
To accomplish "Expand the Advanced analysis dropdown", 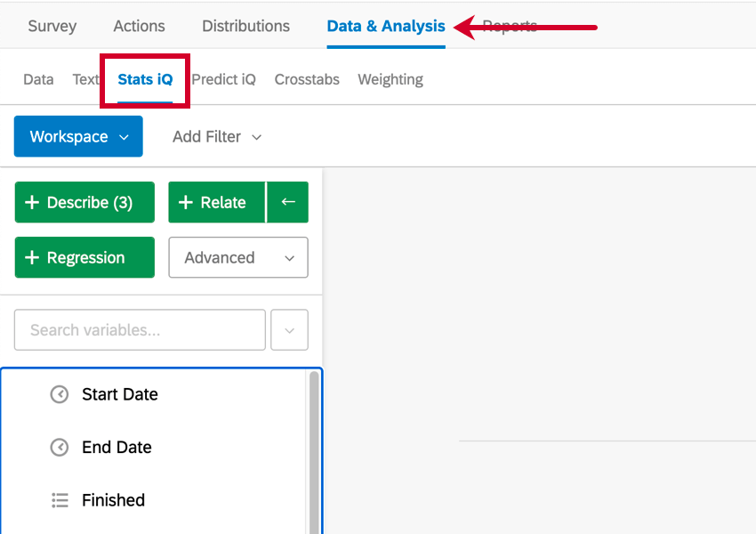I will click(x=238, y=257).
